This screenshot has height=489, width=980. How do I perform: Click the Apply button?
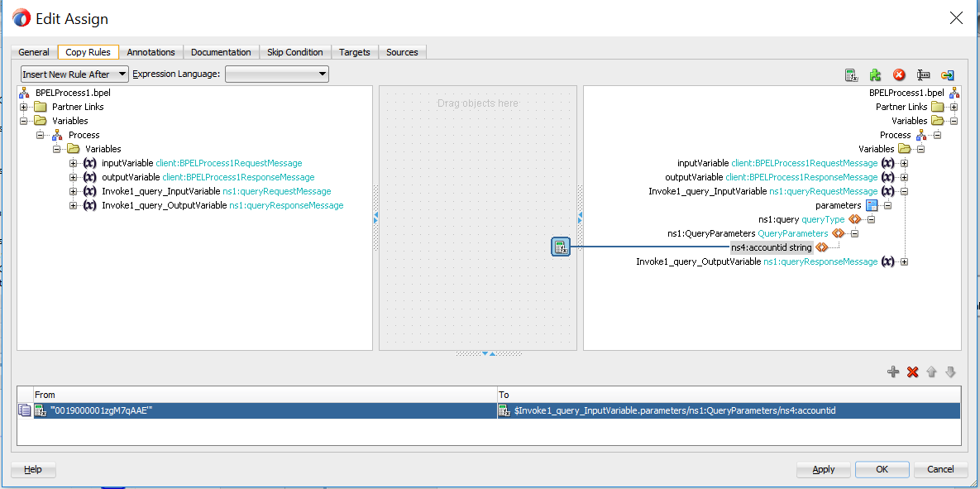[x=823, y=469]
